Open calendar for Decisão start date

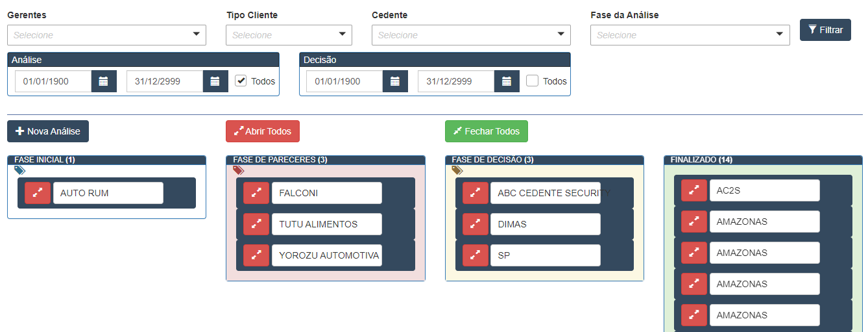395,81
